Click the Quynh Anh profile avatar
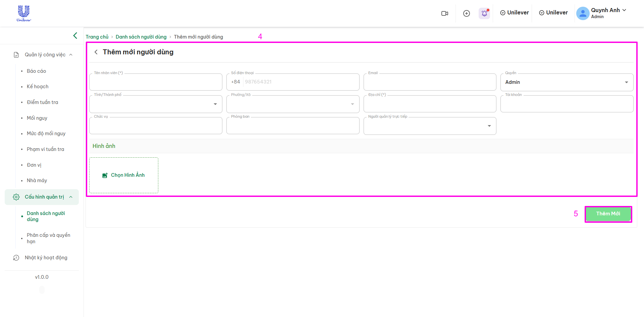 [583, 13]
